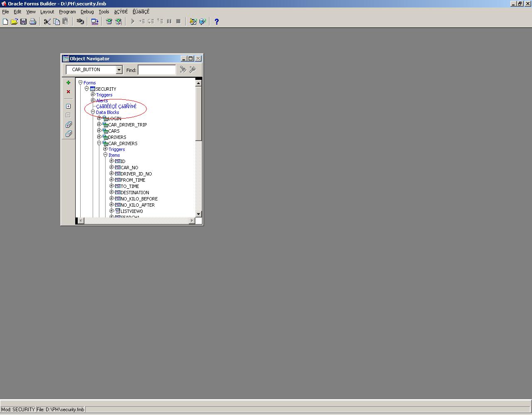
Task: Click the blue question mark Help icon
Action: 217,22
